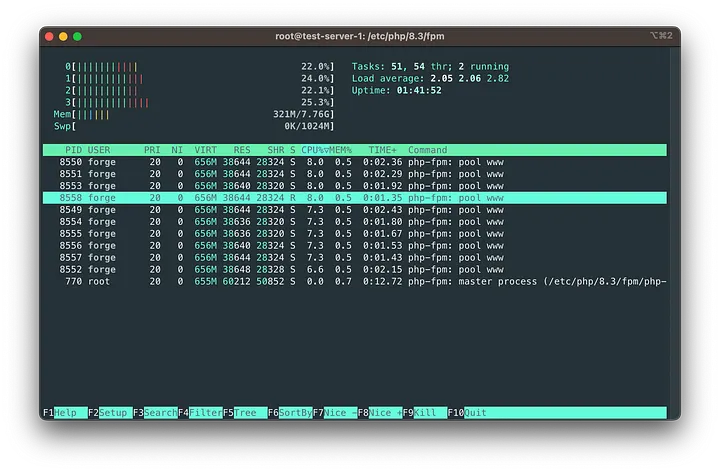720x472 pixels.
Task: Click the R state of PID 8558
Action: [x=292, y=198]
